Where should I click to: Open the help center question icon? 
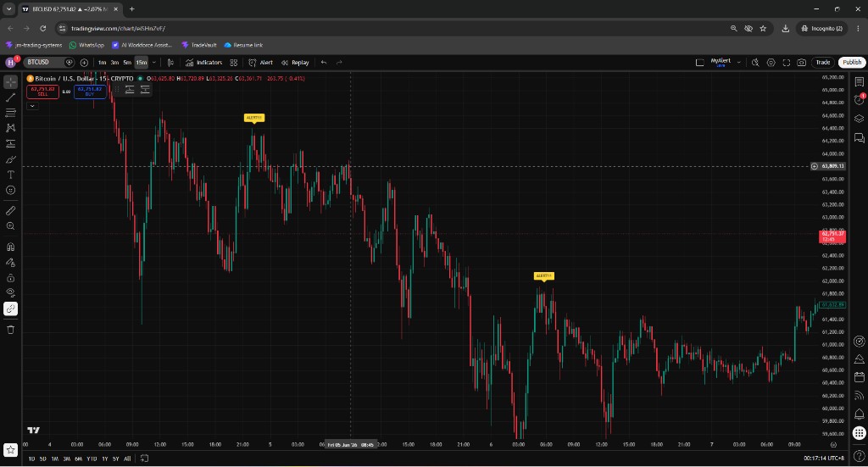coord(860,456)
